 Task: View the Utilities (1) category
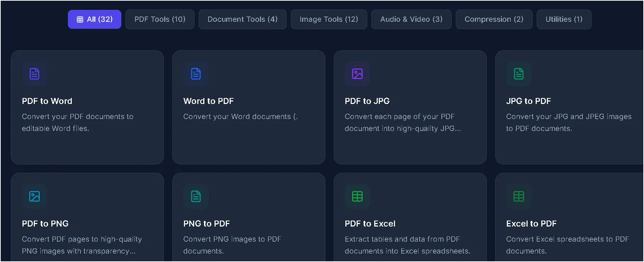click(x=564, y=19)
